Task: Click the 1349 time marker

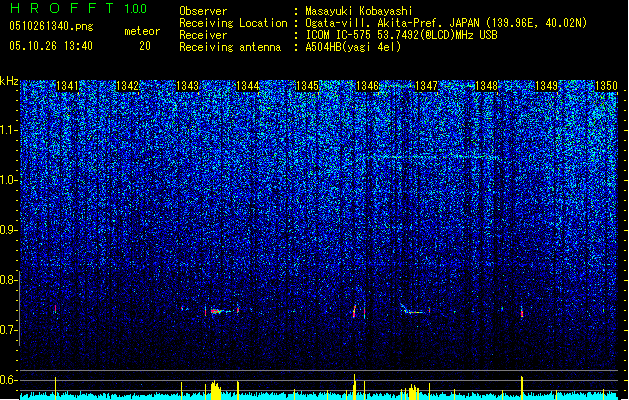Action: [546, 86]
